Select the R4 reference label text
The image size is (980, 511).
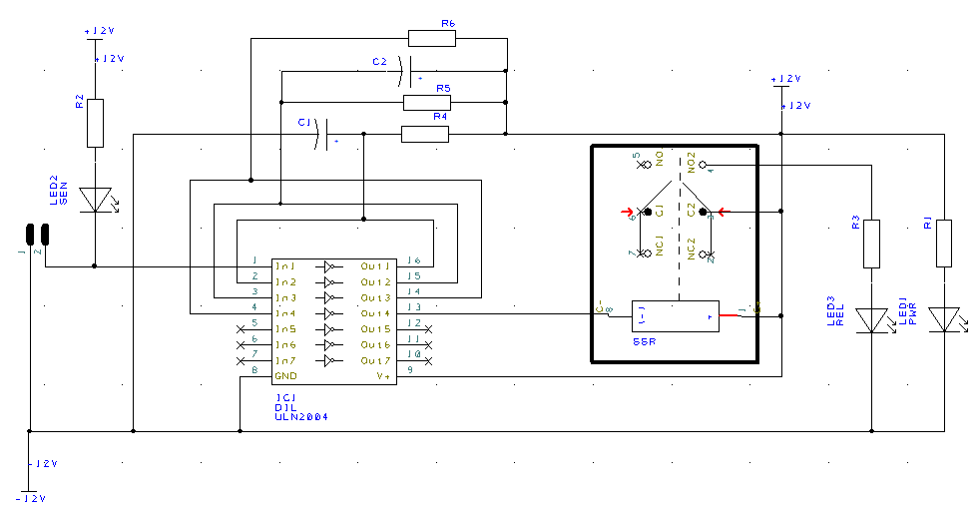coord(440,116)
